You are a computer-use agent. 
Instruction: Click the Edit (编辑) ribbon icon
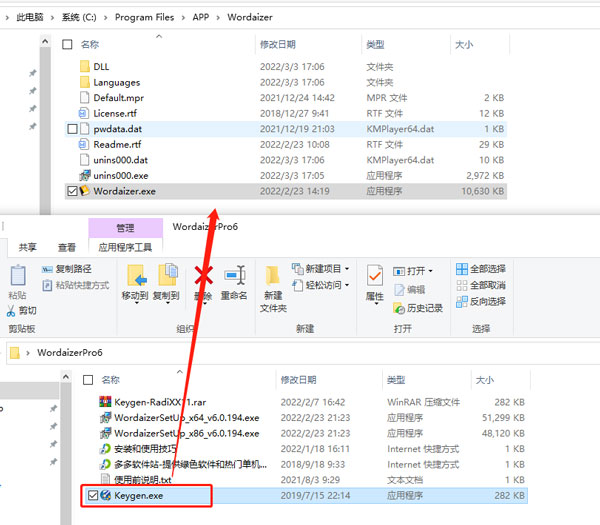click(x=399, y=290)
